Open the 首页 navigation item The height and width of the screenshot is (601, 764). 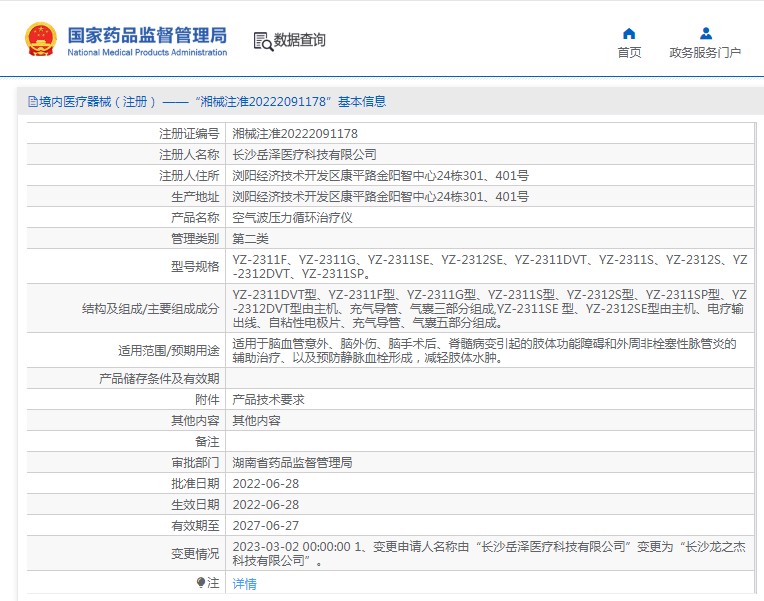tap(629, 52)
